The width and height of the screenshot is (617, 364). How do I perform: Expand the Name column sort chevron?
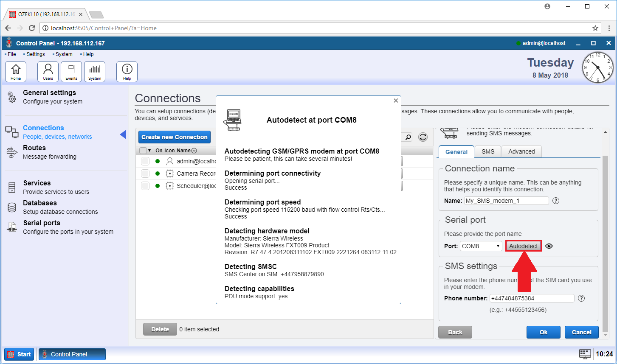pyautogui.click(x=194, y=151)
